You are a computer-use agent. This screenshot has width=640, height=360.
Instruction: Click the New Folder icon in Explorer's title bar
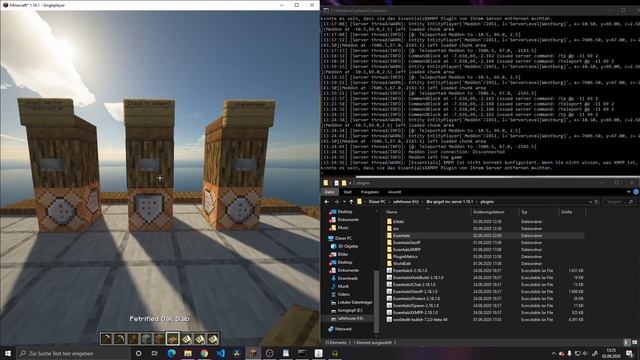pos(344,183)
